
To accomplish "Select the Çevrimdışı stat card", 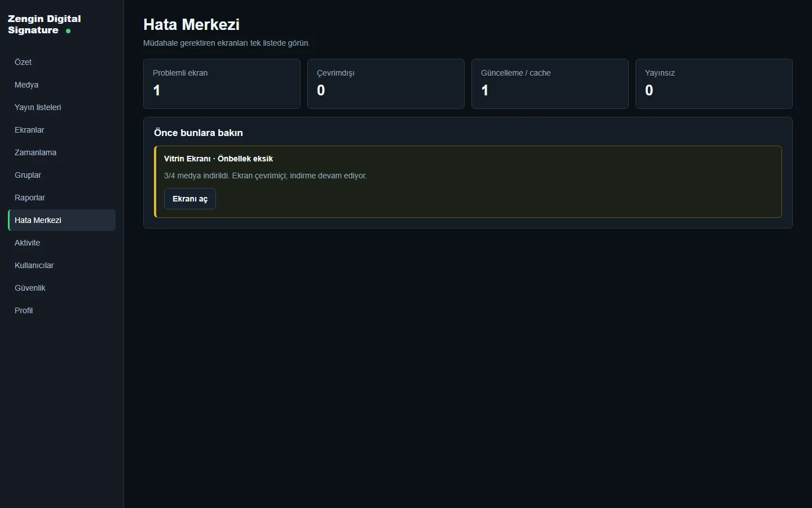I will click(x=386, y=84).
